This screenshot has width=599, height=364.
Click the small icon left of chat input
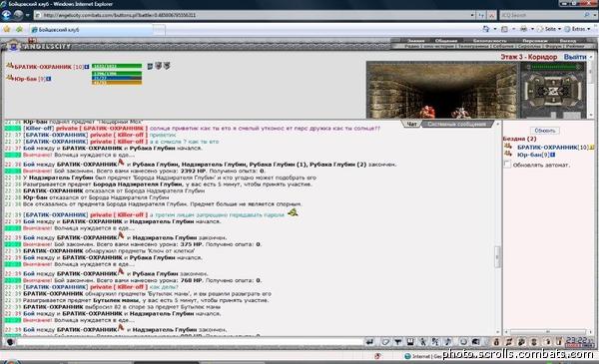coord(10,342)
